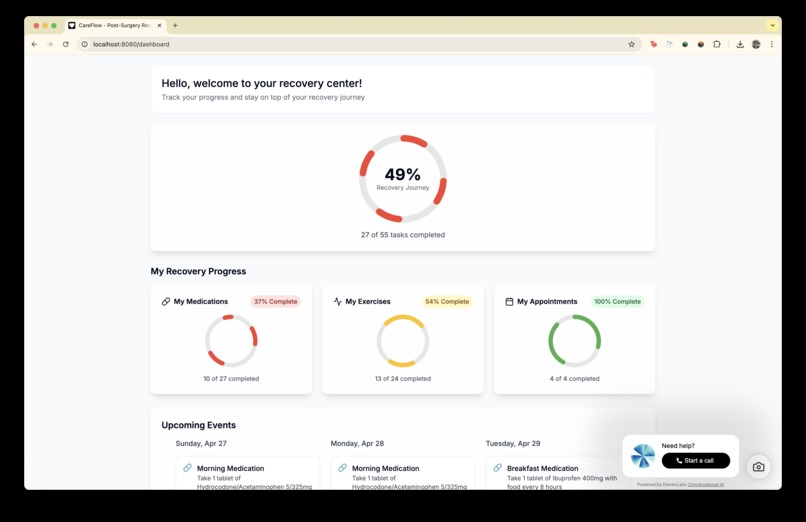Click the blue ElevenLabs orb avatar
The width and height of the screenshot is (806, 522).
point(643,456)
